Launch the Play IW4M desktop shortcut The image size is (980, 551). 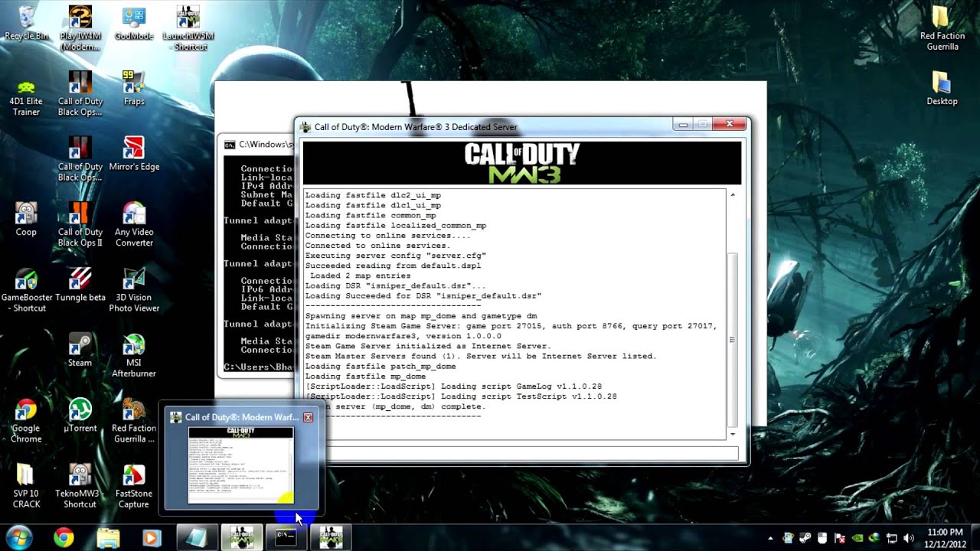point(80,28)
